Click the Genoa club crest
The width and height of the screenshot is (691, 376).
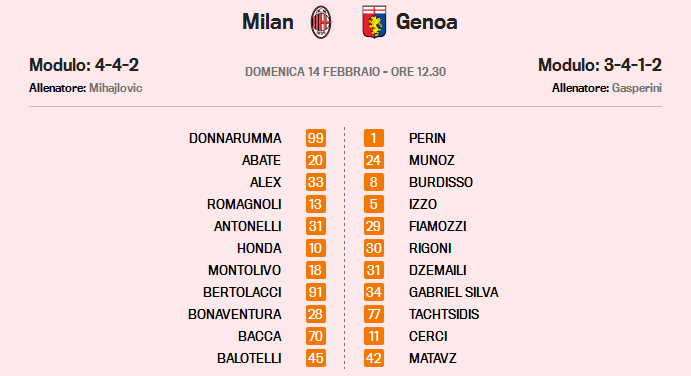374,22
